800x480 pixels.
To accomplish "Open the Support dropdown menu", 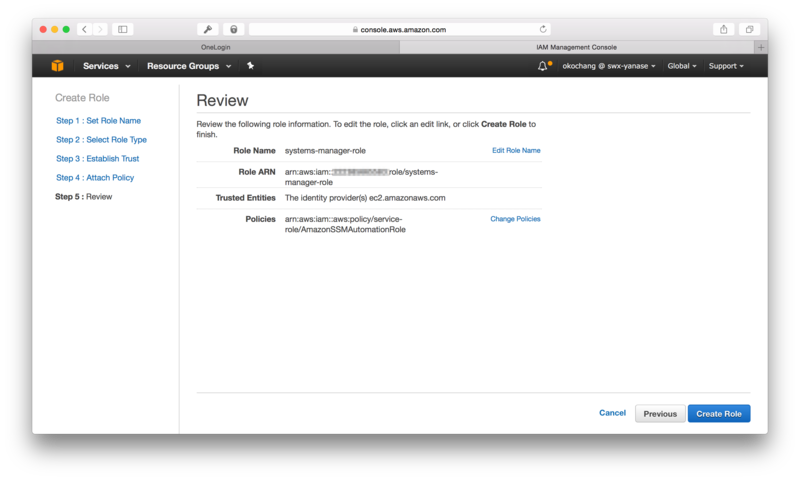I will (726, 66).
